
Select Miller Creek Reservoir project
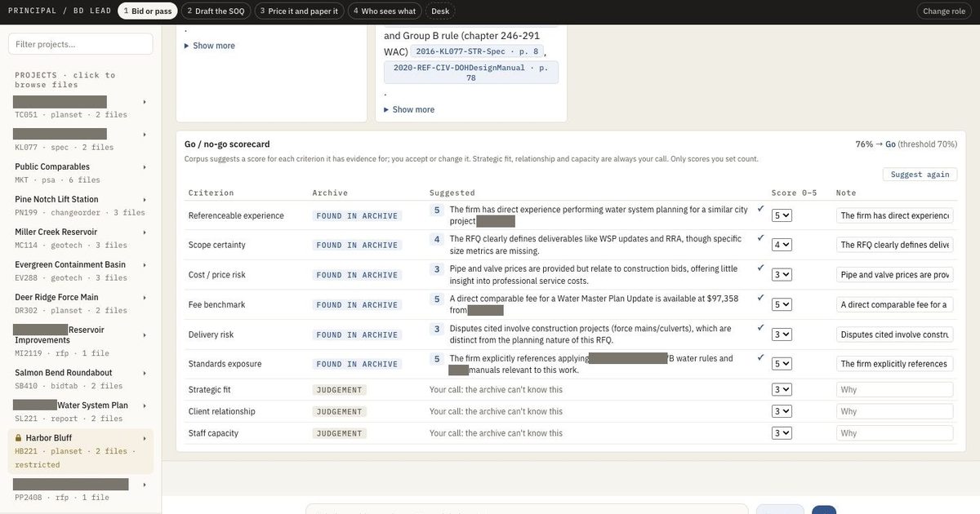tap(81, 238)
